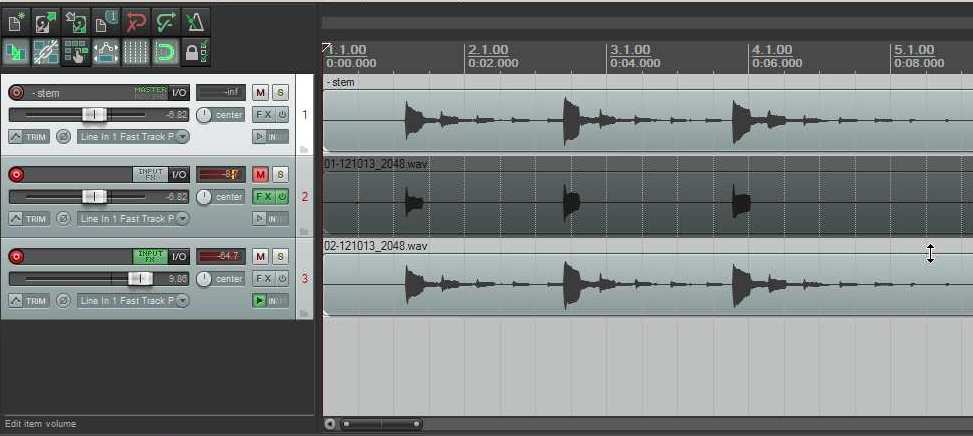
Task: Toggle the Snap magnet icon
Action: [x=165, y=52]
